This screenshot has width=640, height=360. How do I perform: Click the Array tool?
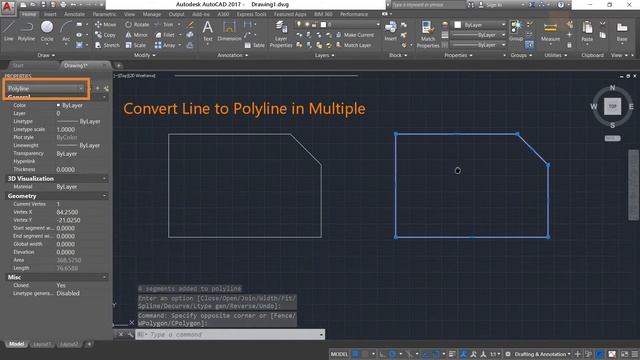click(165, 45)
